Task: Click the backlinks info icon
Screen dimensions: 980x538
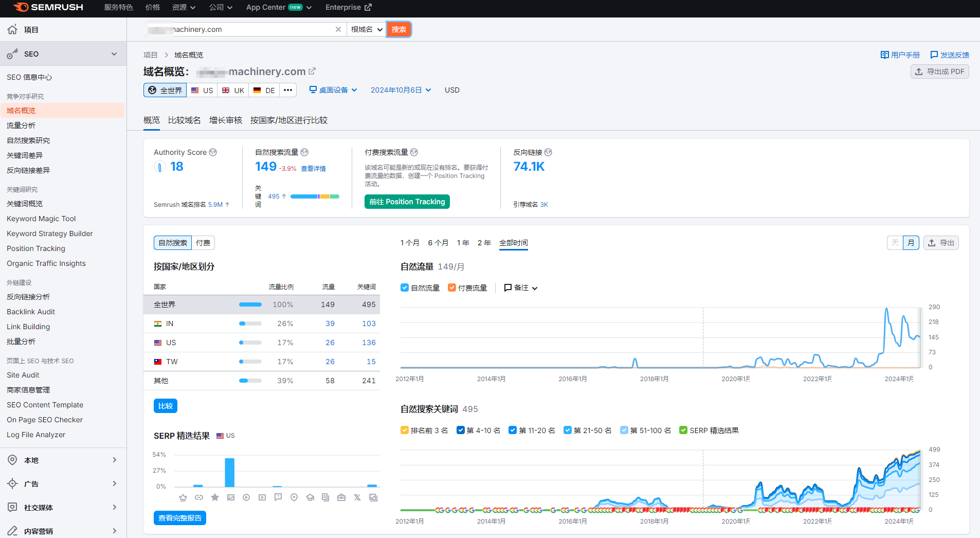Action: [548, 152]
